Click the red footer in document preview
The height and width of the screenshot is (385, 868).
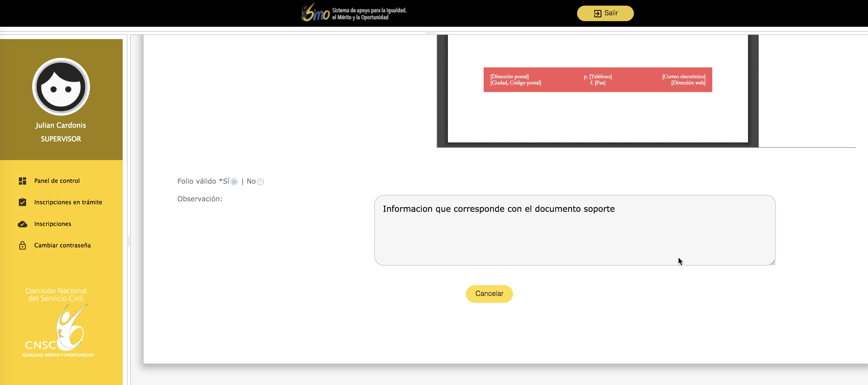[597, 80]
